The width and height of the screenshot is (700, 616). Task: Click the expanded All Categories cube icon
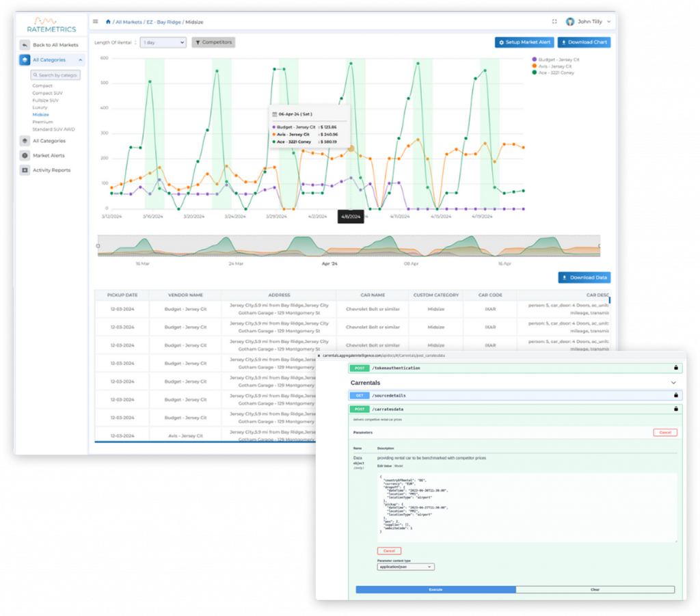(x=25, y=59)
